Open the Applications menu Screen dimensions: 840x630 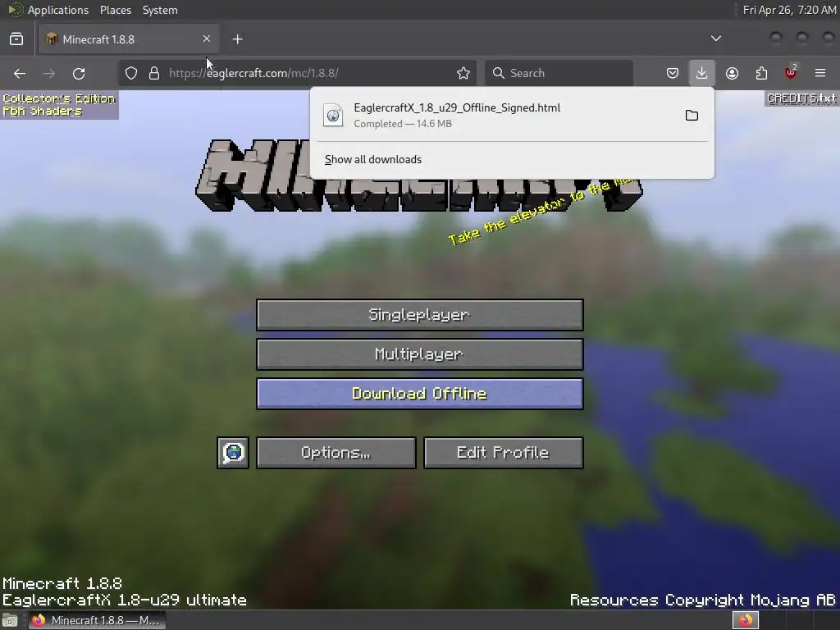(x=58, y=10)
